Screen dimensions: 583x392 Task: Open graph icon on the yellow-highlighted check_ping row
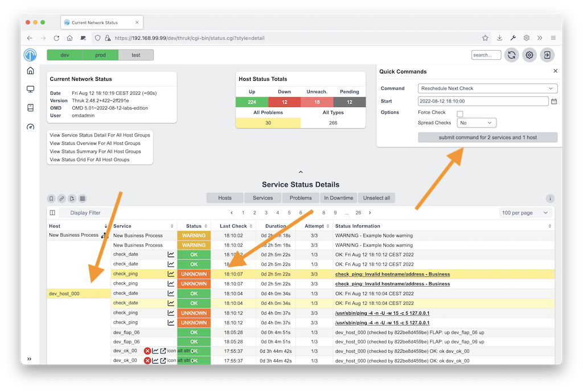171,274
